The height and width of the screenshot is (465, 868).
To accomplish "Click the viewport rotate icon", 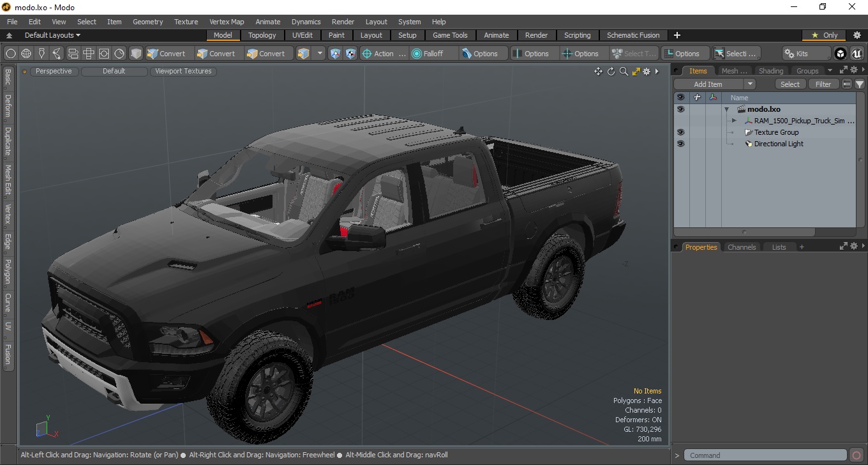I will [x=611, y=72].
